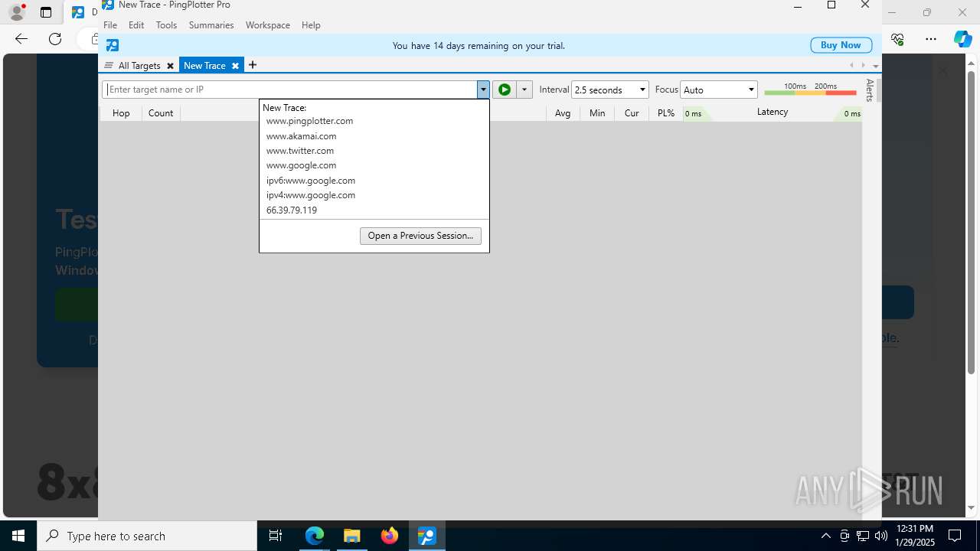The width and height of the screenshot is (980, 551).
Task: Click the latency color scale bar
Action: (x=810, y=93)
